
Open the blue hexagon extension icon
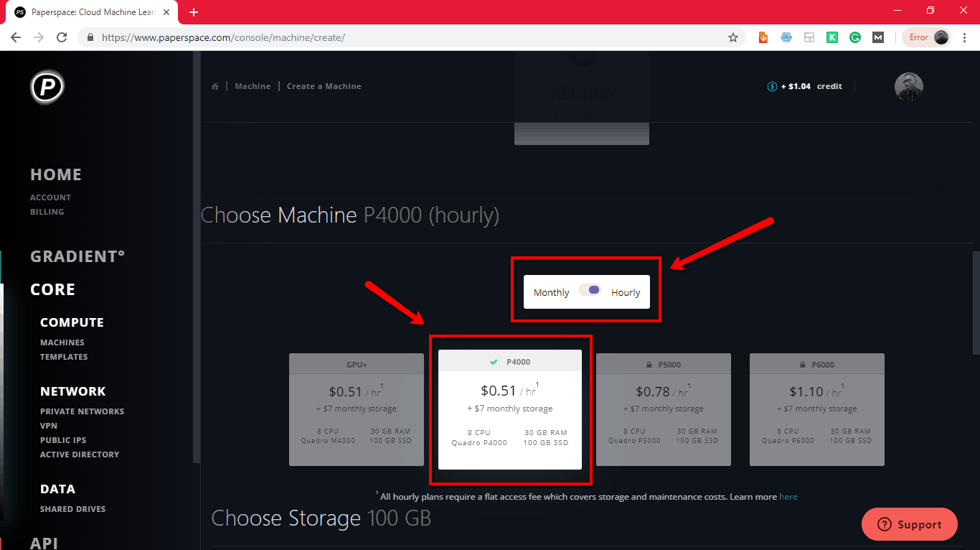tap(786, 37)
